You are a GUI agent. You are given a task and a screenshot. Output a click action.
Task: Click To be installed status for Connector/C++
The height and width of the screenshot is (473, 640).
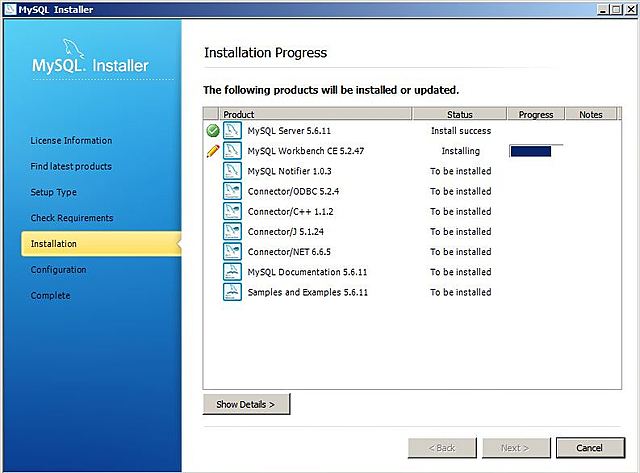460,211
